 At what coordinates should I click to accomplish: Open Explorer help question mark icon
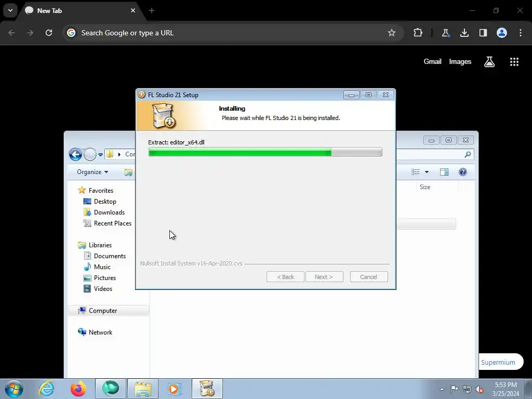pyautogui.click(x=463, y=172)
